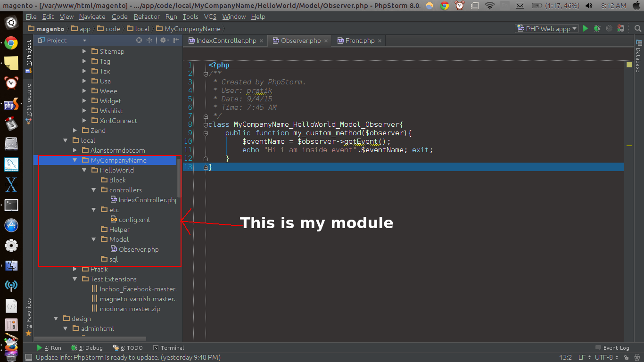Collapse the Test Extensions folder
Image resolution: width=644 pixels, height=362 pixels.
coord(75,279)
